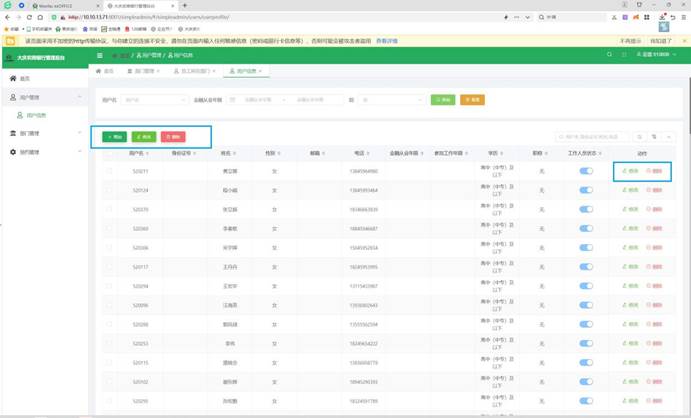Click the browser back arrow
The image size is (691, 418).
point(7,17)
